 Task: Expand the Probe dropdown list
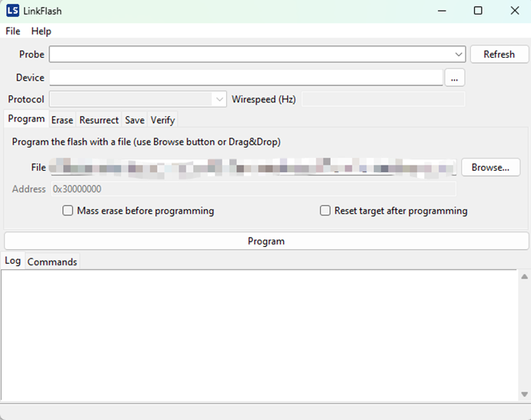pyautogui.click(x=459, y=55)
